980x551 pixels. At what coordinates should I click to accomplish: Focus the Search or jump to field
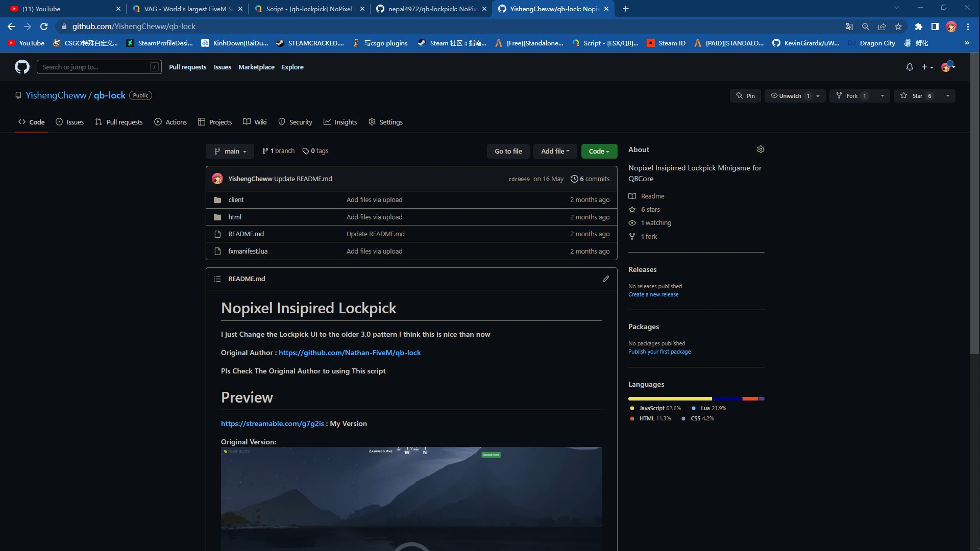[99, 67]
